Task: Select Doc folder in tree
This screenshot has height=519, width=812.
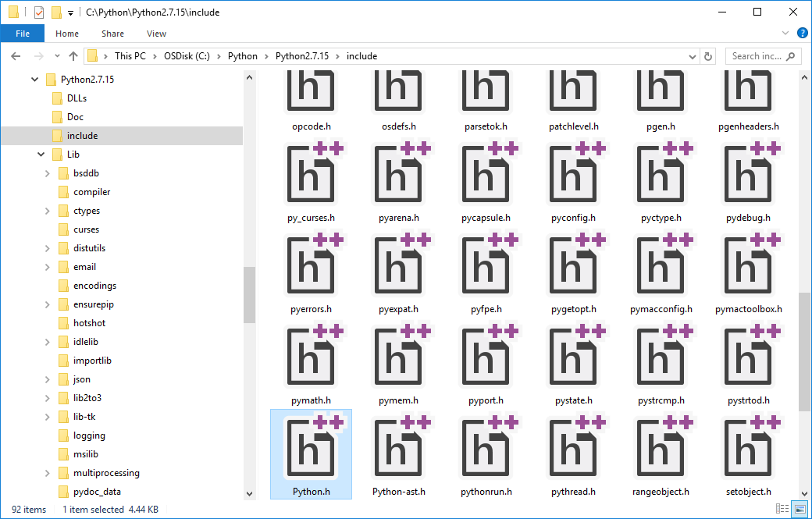Action: click(75, 117)
